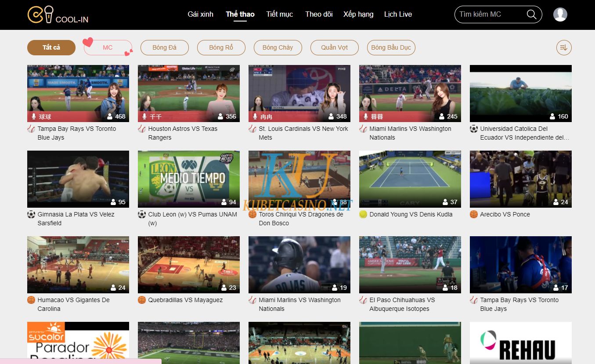Filter by Bóng Đá category
The height and width of the screenshot is (364, 595).
[164, 47]
